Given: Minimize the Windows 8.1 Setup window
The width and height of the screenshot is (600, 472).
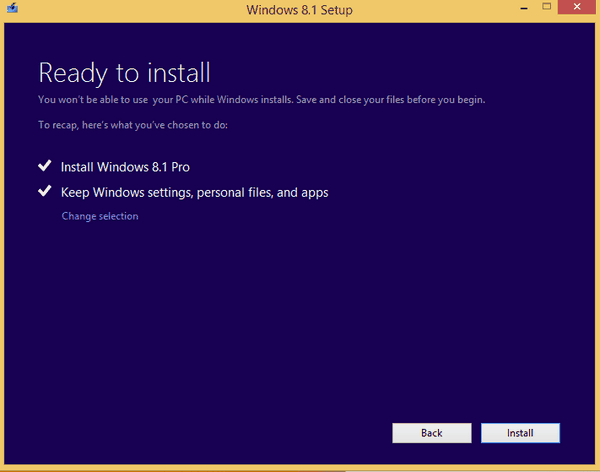Looking at the screenshot, I should [524, 8].
